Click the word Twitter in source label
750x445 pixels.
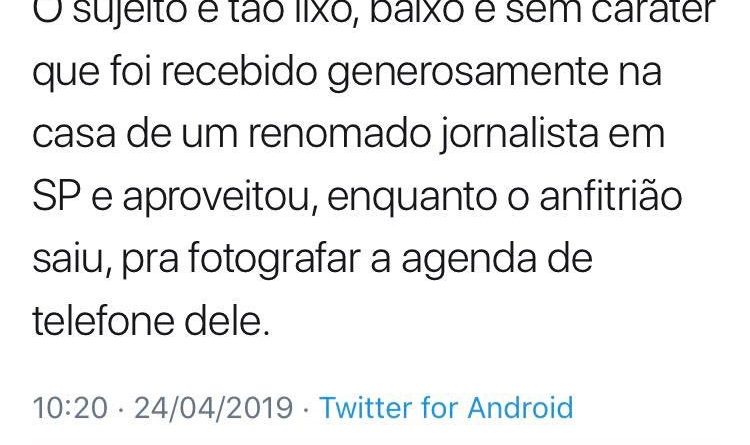coord(366,408)
